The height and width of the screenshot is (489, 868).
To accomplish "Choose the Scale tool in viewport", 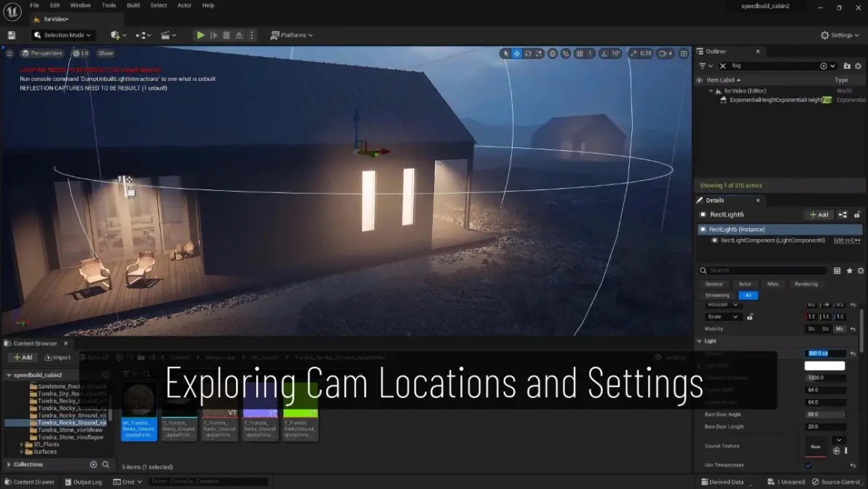I will click(x=538, y=53).
